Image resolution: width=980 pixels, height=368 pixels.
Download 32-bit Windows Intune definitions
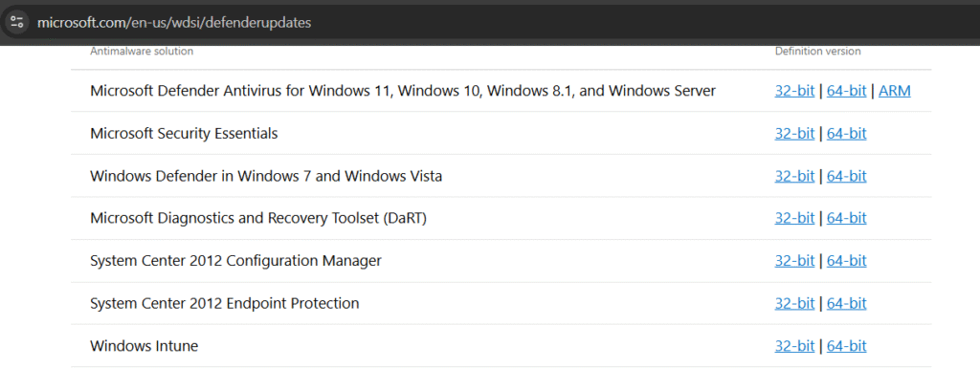794,346
